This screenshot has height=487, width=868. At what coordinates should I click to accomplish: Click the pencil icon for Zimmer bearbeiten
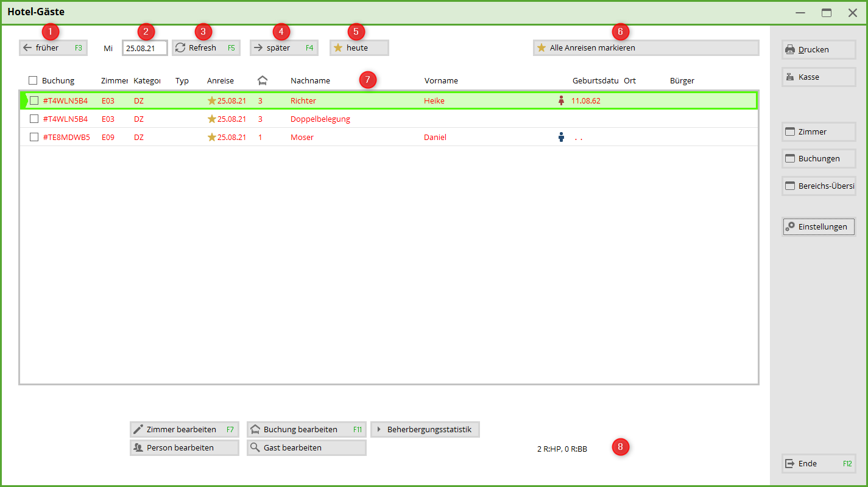tap(138, 429)
